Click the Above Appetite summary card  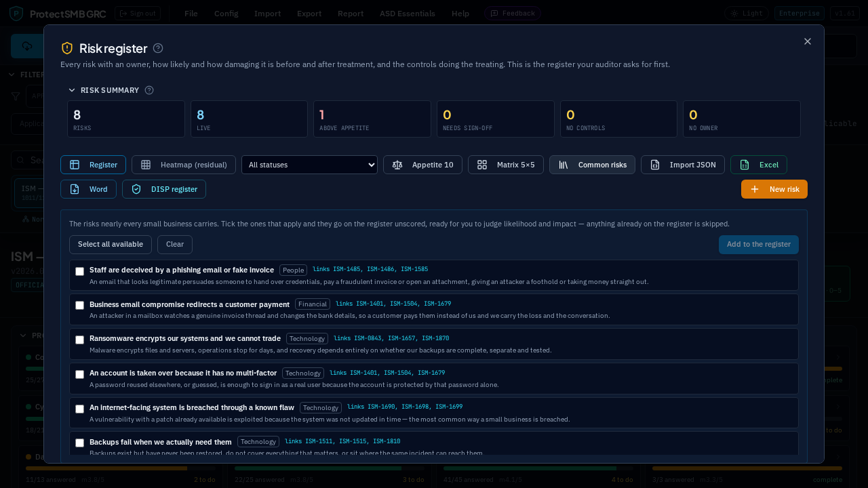pos(372,119)
